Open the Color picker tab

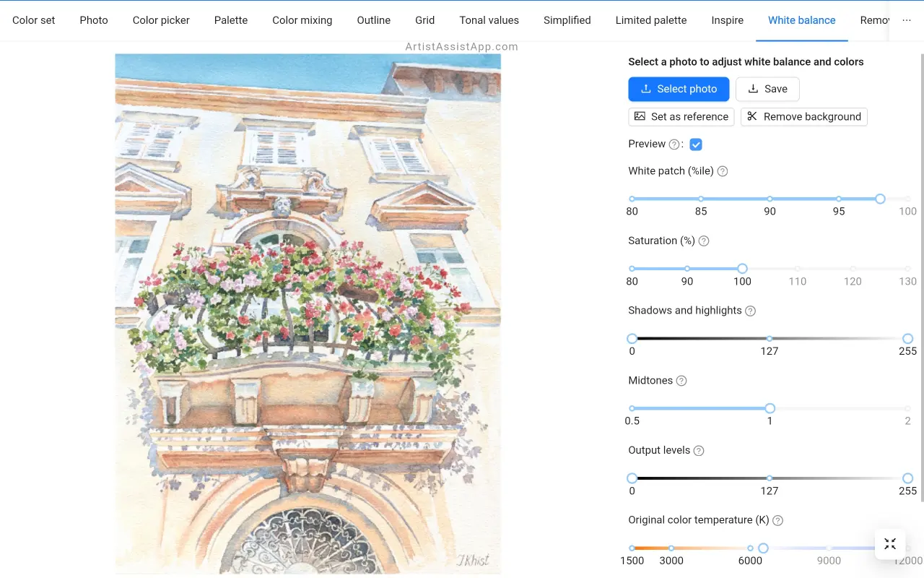(161, 20)
